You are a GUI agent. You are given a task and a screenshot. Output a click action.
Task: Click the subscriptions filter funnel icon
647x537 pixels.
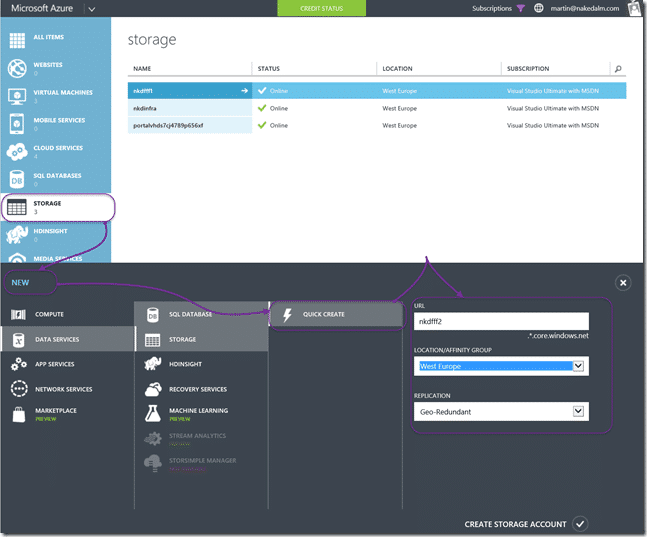(x=521, y=8)
